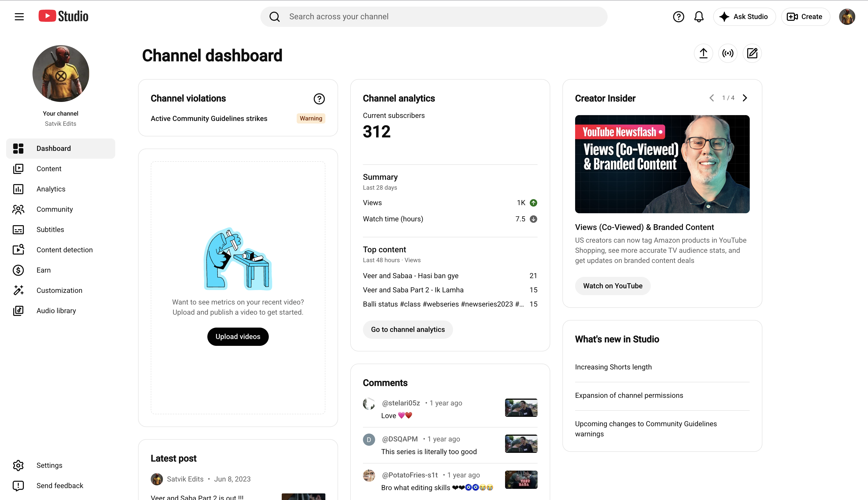Open Community in sidebar
Image resolution: width=868 pixels, height=500 pixels.
tap(60, 209)
